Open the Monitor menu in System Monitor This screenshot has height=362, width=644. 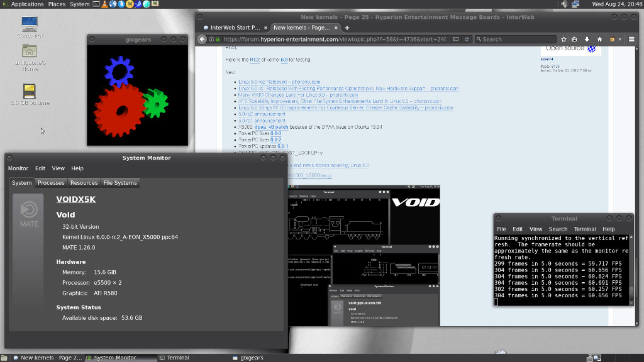(18, 168)
